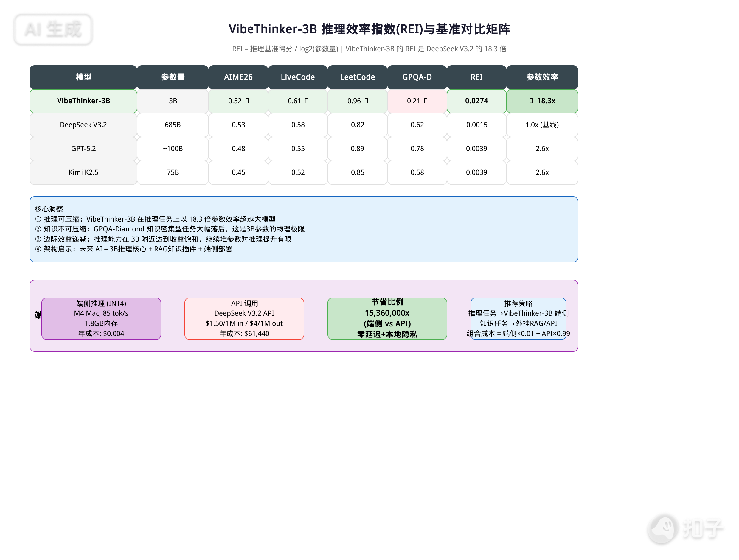Click the '1.0x (基线)' baseline cell
739x560 pixels.
[542, 125]
